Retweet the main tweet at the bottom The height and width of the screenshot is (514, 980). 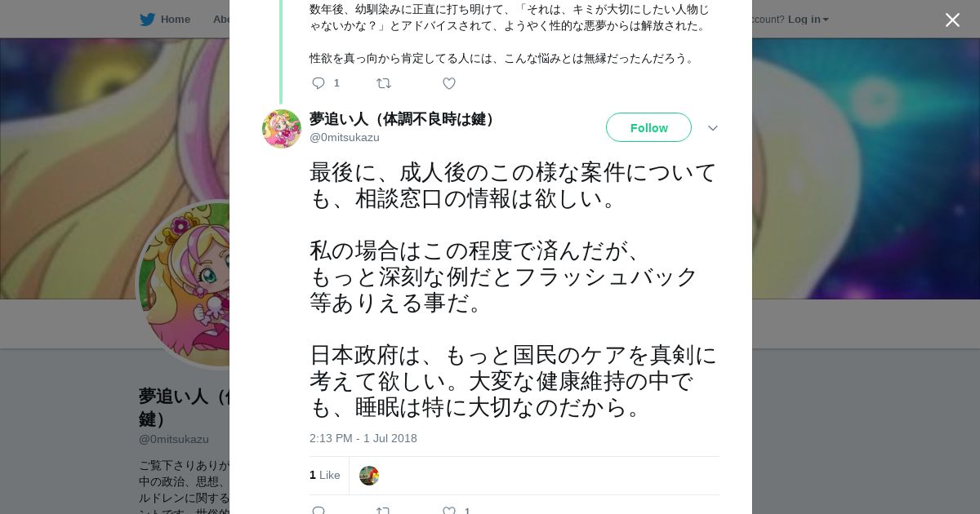(x=383, y=510)
